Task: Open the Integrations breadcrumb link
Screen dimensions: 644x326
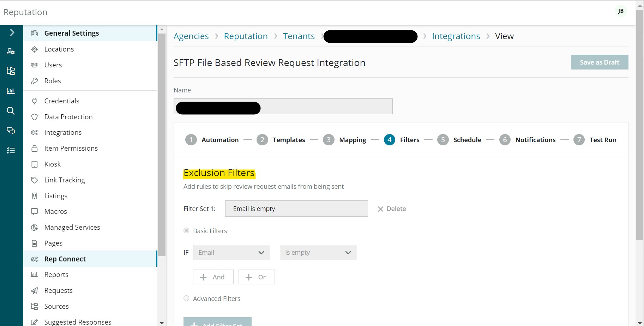Action: tap(456, 36)
